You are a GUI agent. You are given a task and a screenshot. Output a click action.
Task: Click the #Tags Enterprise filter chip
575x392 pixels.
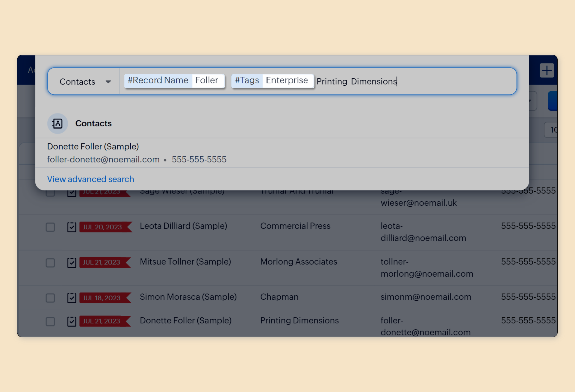coord(272,81)
